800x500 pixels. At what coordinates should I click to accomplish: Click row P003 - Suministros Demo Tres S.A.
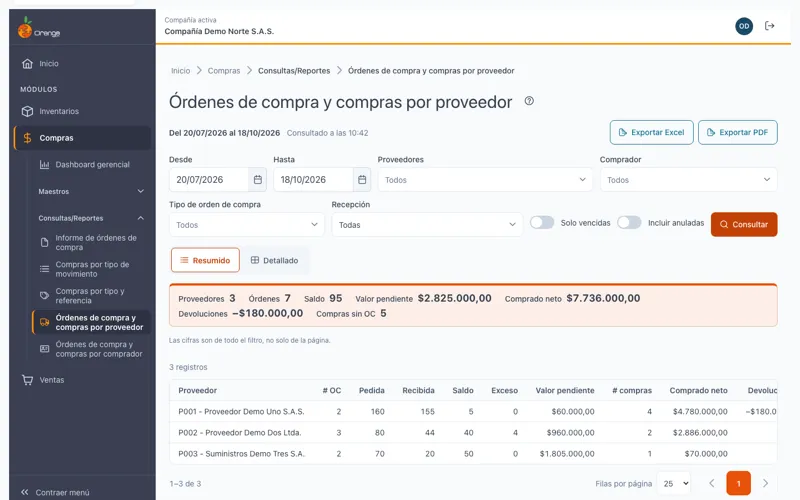[x=473, y=454]
